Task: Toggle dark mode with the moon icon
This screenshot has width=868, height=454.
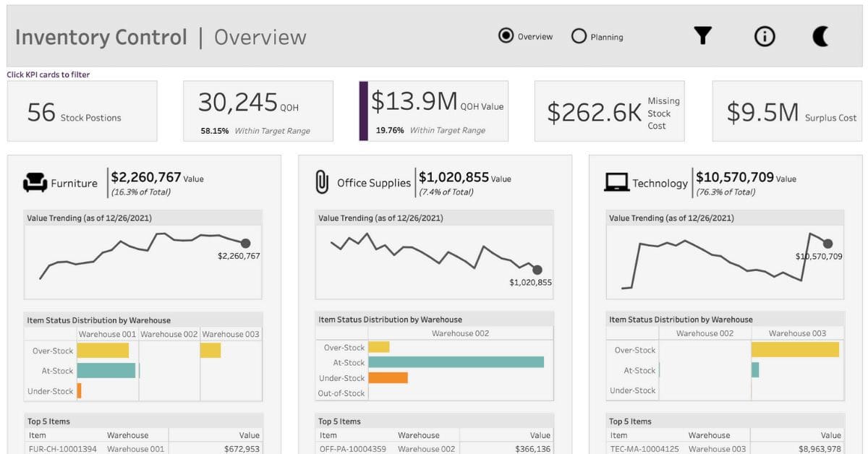Action: tap(820, 34)
